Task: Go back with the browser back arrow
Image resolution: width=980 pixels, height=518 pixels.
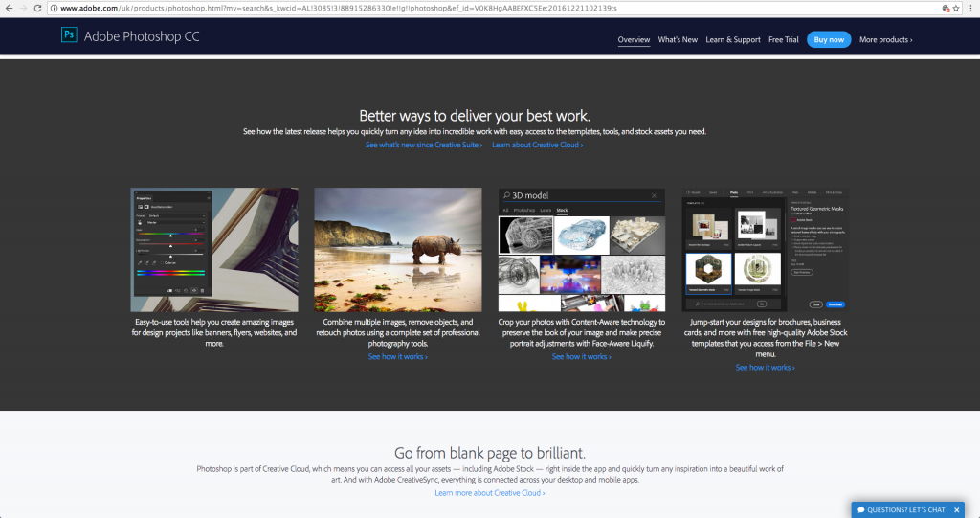Action: (x=9, y=8)
